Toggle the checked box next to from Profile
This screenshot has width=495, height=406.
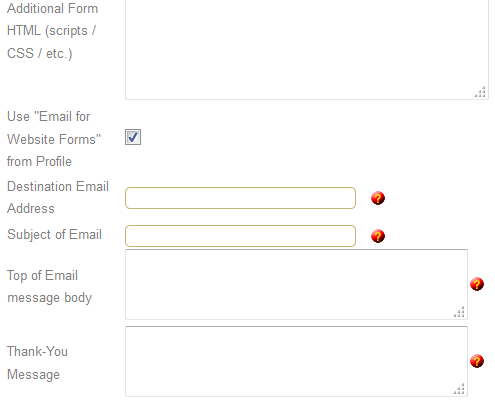pos(133,137)
